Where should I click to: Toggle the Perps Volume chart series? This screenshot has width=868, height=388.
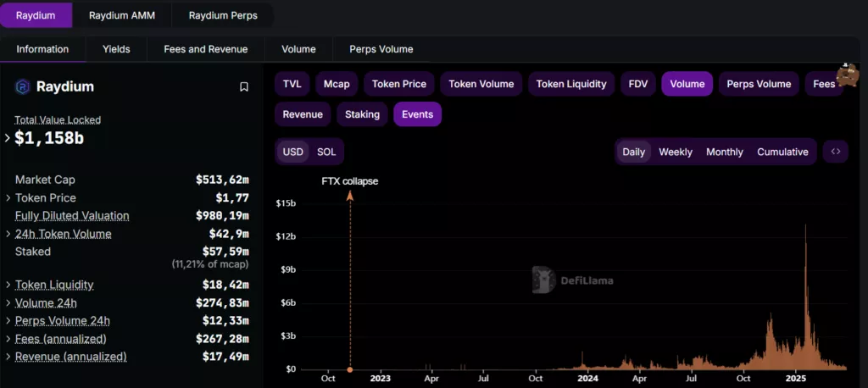tap(759, 84)
